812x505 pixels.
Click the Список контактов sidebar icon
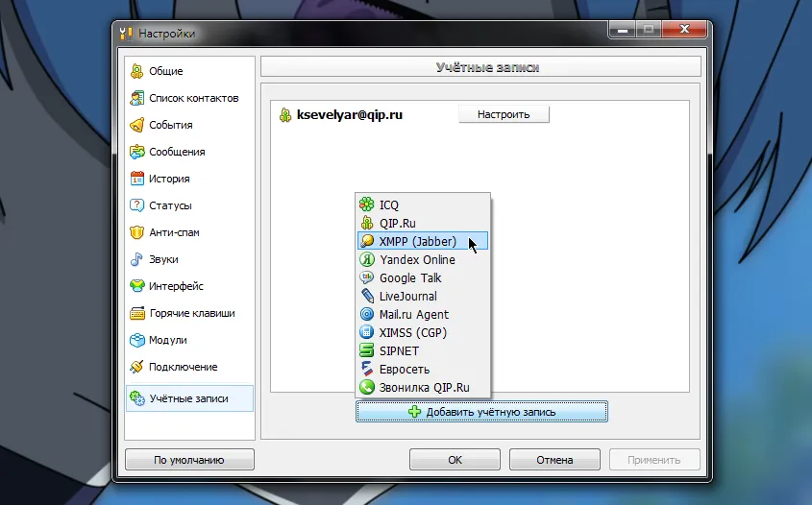click(x=136, y=98)
